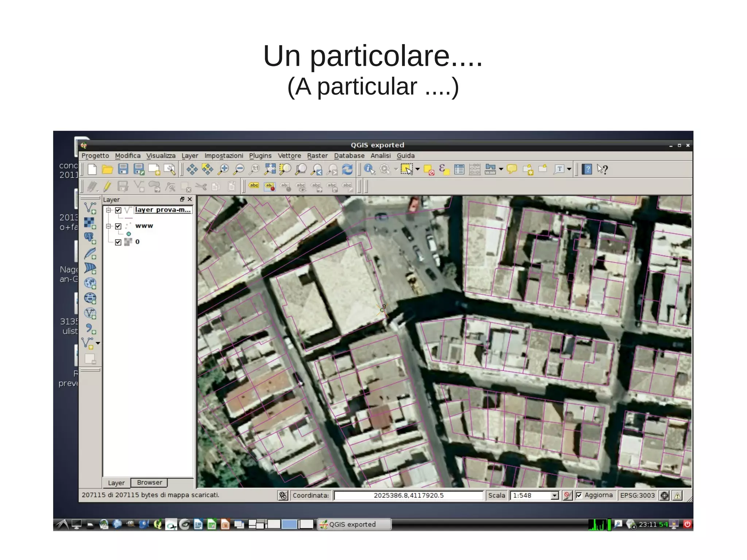Open the Vettore menu
The image size is (747, 560).
(289, 156)
